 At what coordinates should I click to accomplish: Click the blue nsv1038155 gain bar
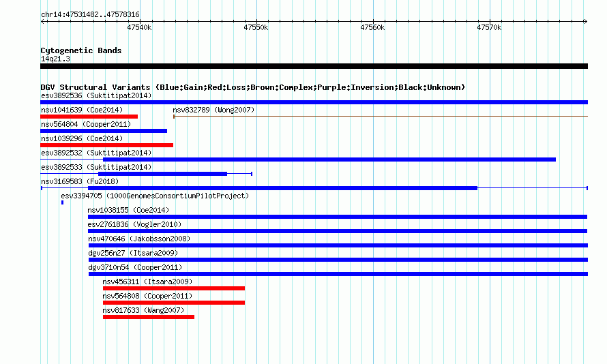click(x=338, y=217)
